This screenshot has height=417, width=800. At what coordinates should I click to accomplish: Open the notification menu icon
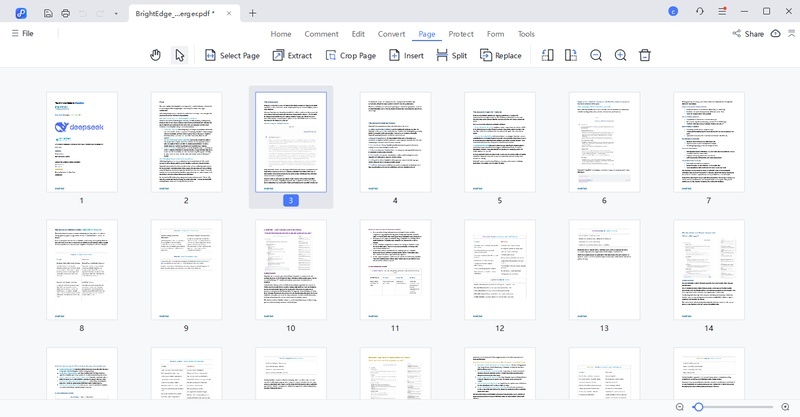coord(722,11)
